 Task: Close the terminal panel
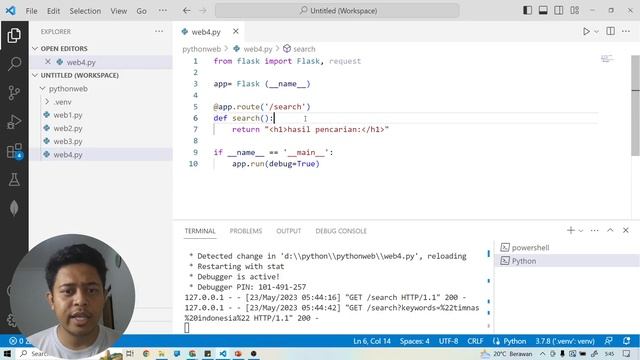[x=626, y=230]
